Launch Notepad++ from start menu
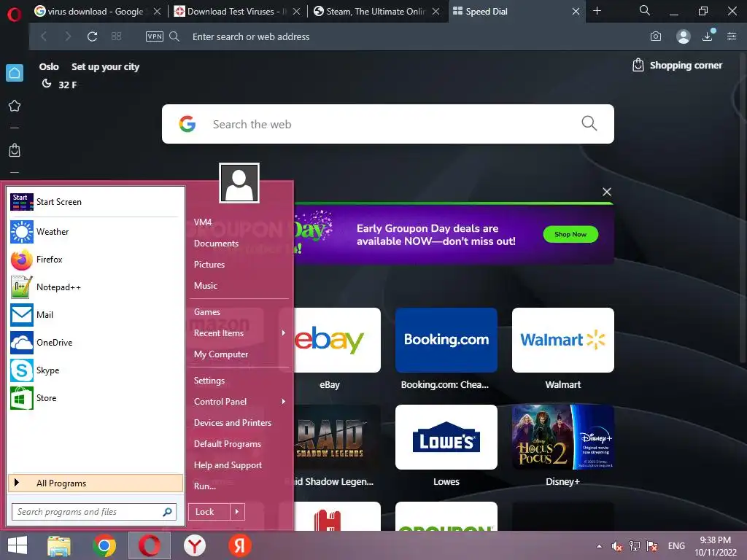The width and height of the screenshot is (747, 560). pyautogui.click(x=96, y=287)
